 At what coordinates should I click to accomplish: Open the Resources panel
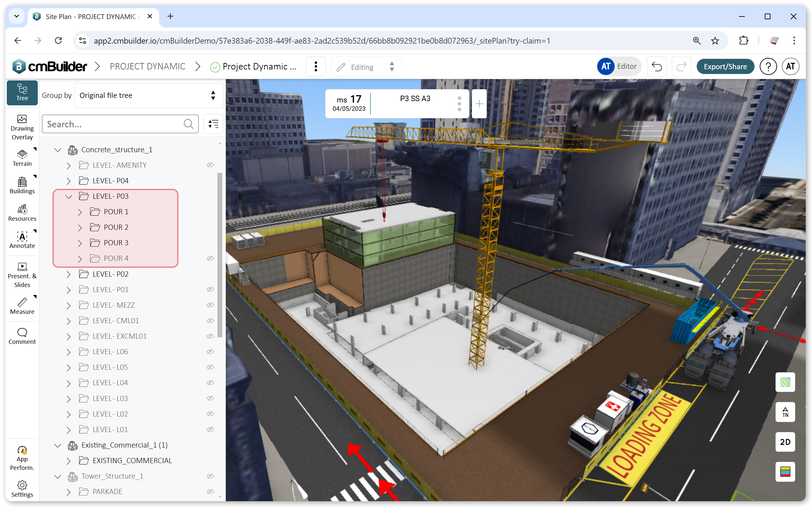pyautogui.click(x=22, y=213)
